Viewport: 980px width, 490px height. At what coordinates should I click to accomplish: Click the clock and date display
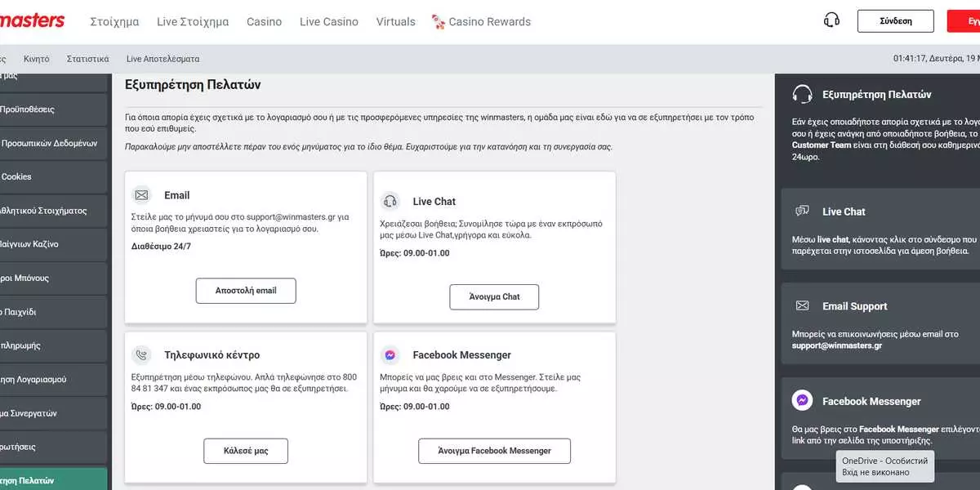click(937, 59)
